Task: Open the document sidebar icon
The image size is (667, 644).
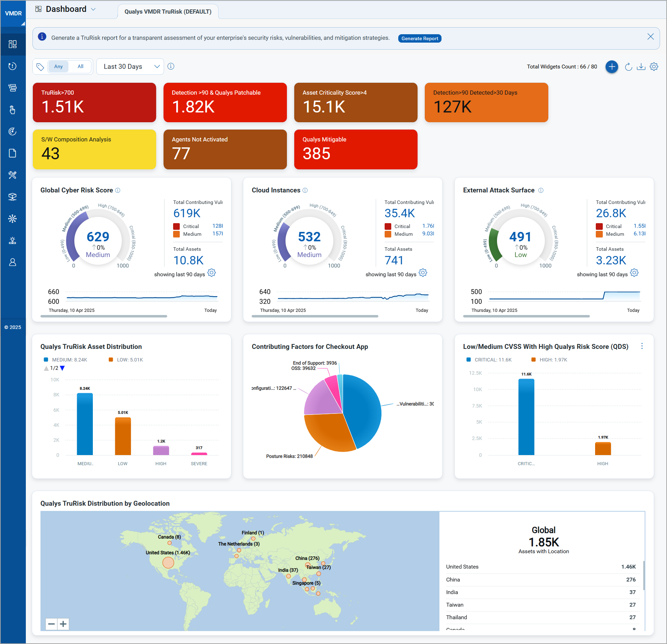Action: (13, 153)
